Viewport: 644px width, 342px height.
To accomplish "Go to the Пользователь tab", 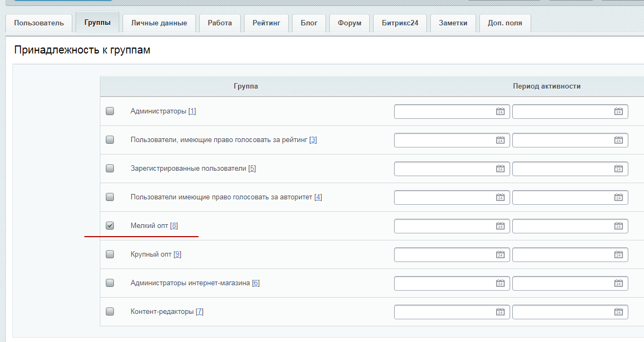I will tap(39, 23).
